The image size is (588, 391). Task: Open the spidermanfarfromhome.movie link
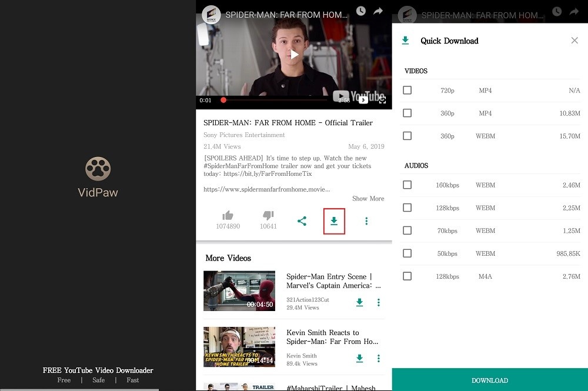point(266,189)
